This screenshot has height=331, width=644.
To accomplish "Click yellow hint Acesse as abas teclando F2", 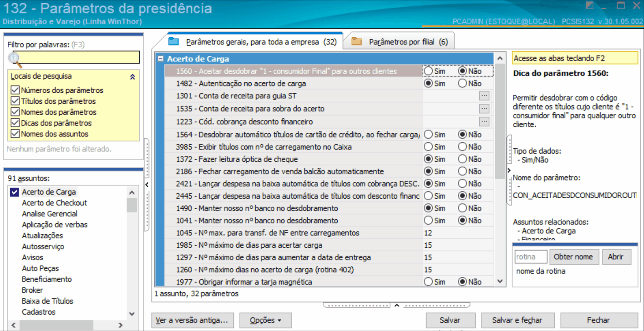I will click(575, 58).
